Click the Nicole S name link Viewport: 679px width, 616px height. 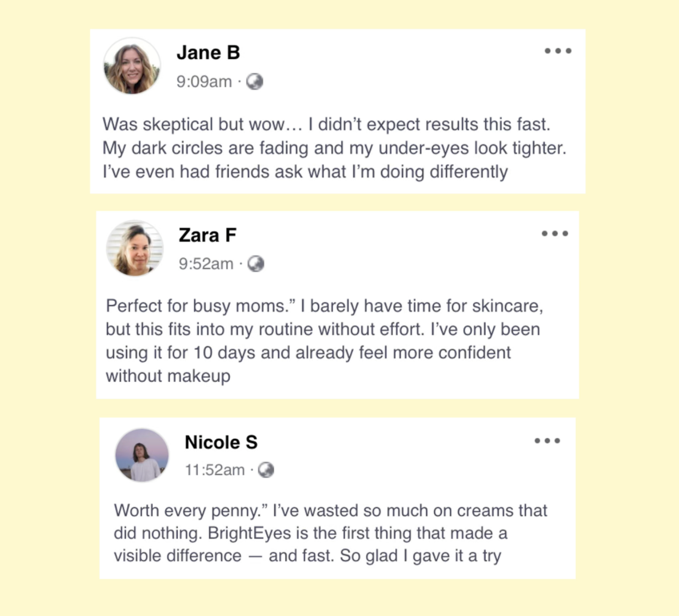pos(221,442)
